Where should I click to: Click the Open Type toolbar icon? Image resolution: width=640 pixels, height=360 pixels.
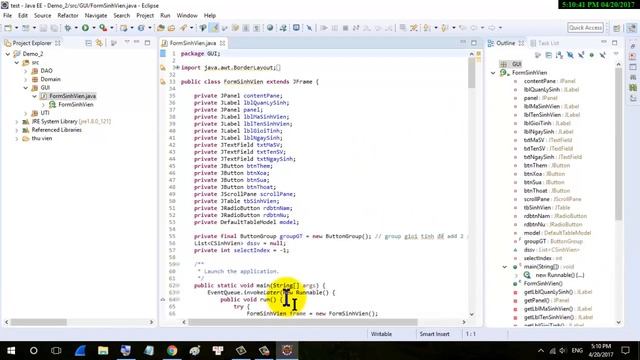(x=161, y=28)
